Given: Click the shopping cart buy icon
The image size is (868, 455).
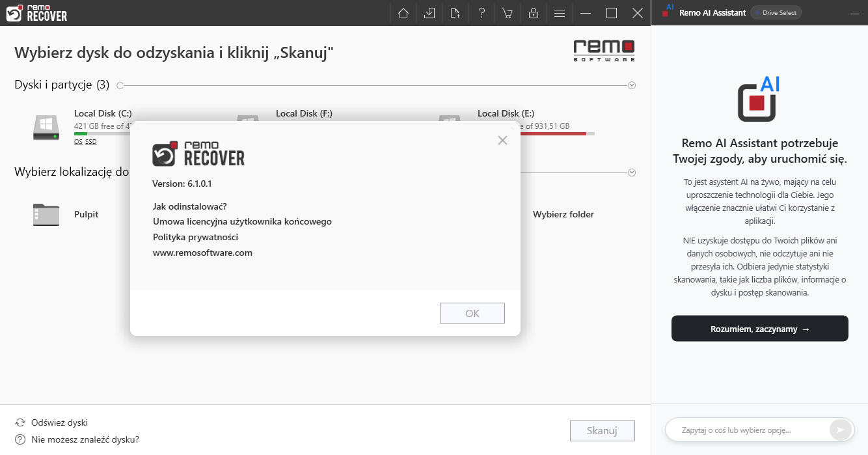Looking at the screenshot, I should 507,13.
